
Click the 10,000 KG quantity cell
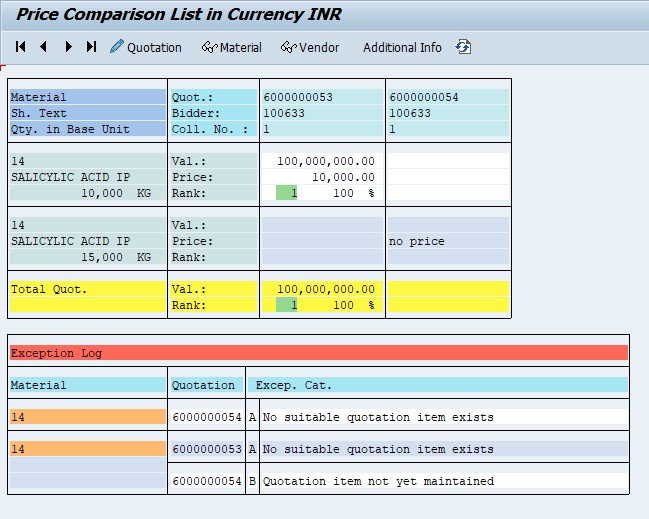click(x=88, y=193)
